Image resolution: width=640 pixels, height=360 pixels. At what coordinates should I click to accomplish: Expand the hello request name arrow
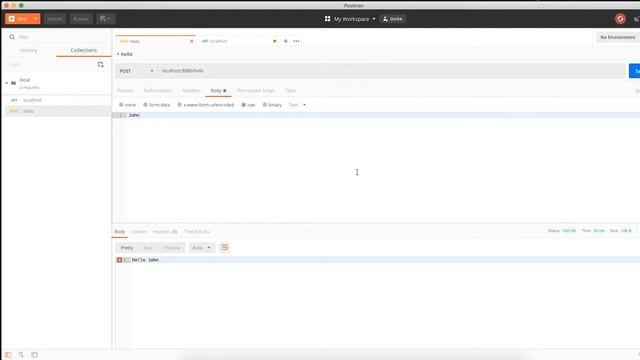click(x=118, y=54)
